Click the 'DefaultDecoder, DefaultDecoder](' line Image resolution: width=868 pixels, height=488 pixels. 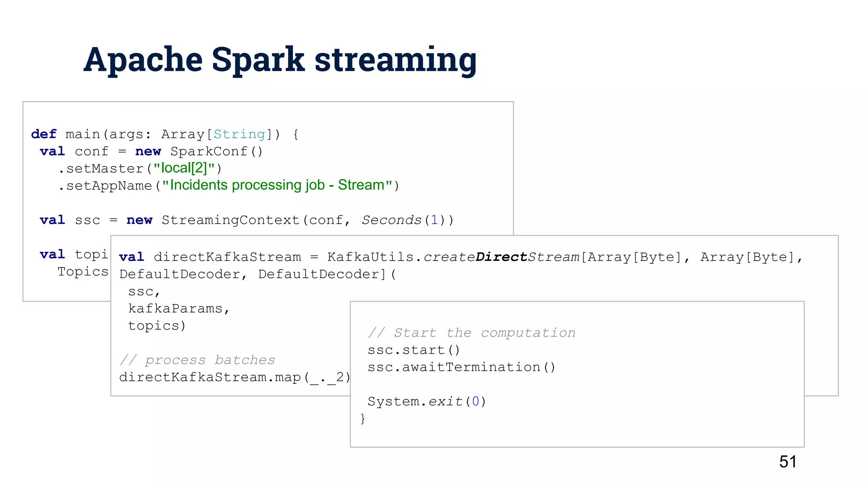click(257, 274)
